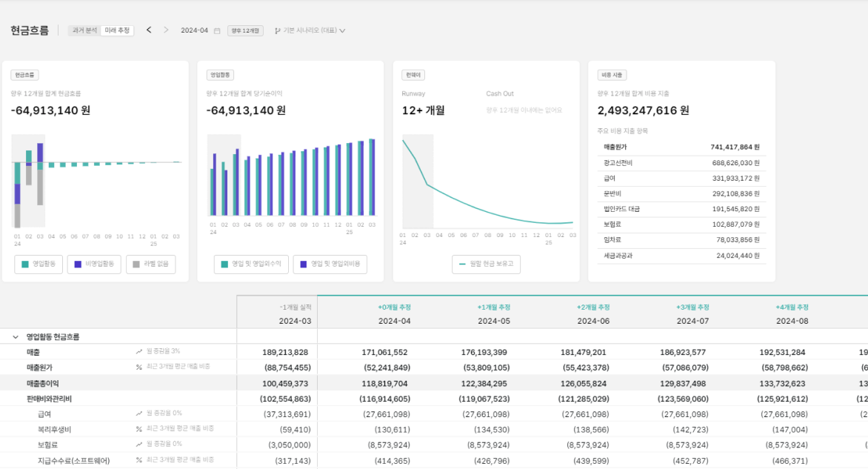Toggle 비영업활동 legend series

click(94, 264)
